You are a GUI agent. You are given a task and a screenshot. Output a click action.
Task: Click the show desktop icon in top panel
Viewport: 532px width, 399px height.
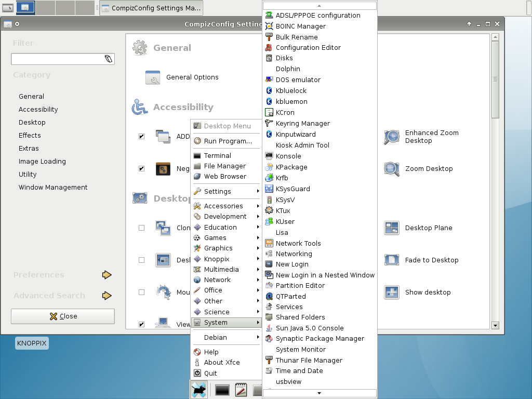coord(8,7)
